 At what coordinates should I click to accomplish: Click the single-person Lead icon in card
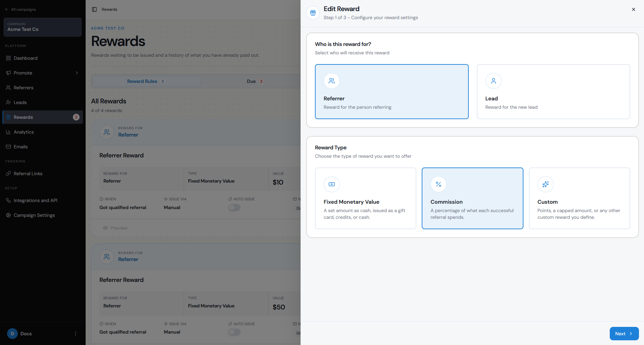click(x=493, y=81)
